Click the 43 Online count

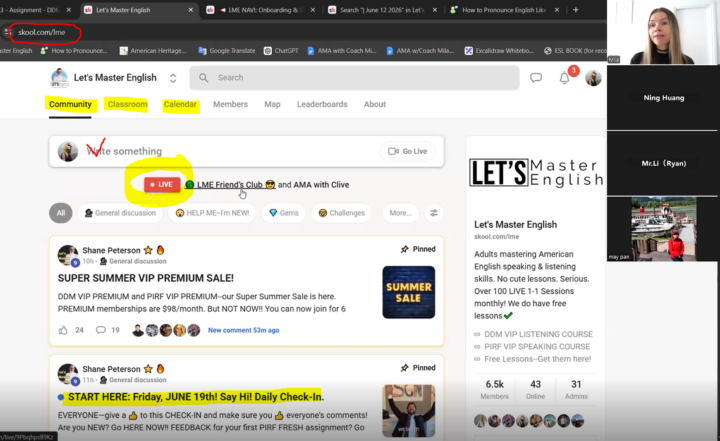(535, 389)
